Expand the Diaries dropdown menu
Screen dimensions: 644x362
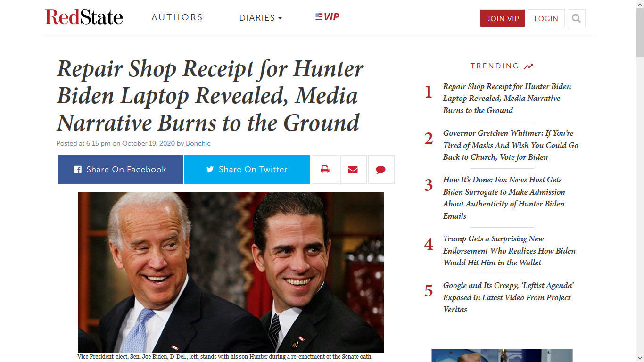click(260, 18)
